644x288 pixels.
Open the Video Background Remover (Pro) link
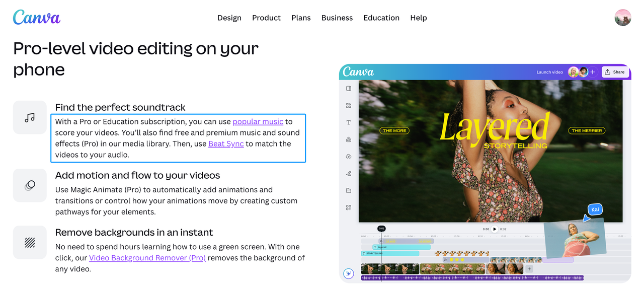(x=147, y=258)
